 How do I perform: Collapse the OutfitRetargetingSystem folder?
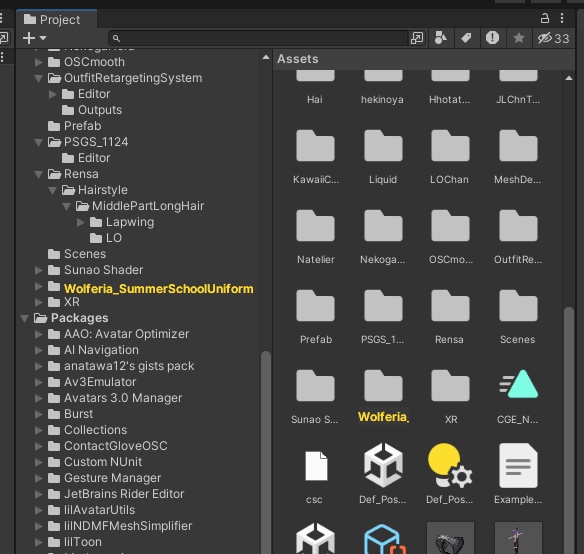point(38,78)
